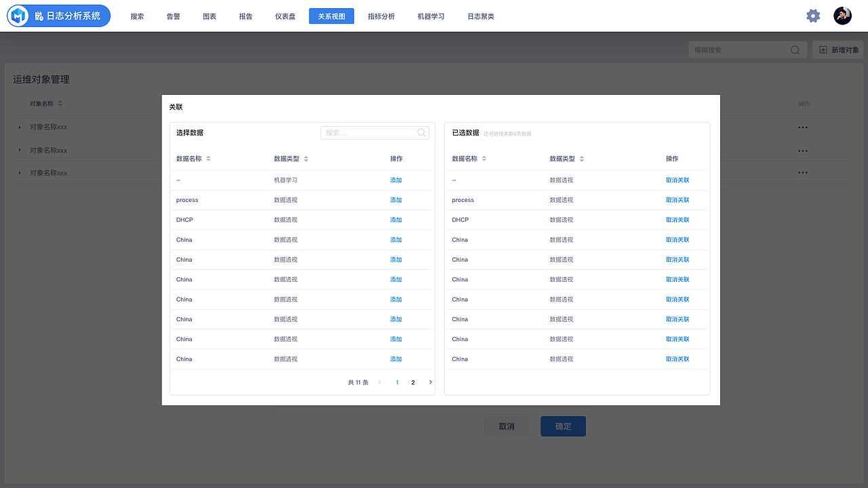Click the magnifier icon in the 模糊搜索 field
The width and height of the screenshot is (868, 488).
pos(794,49)
